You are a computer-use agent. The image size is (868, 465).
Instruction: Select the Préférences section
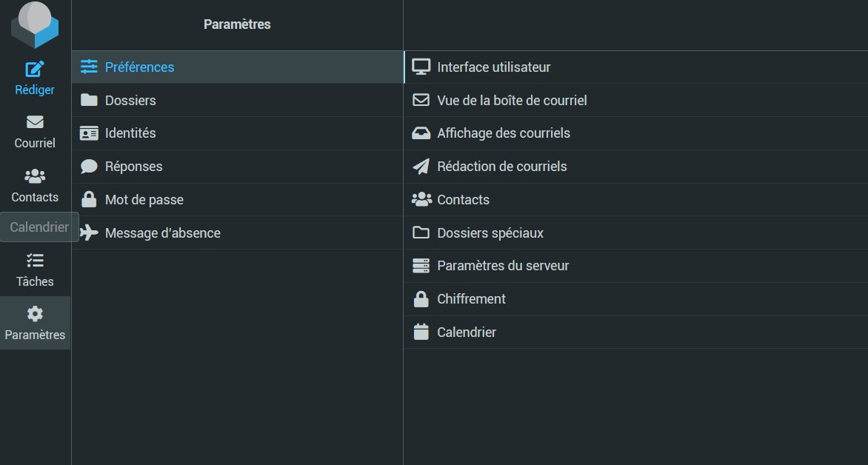click(139, 67)
